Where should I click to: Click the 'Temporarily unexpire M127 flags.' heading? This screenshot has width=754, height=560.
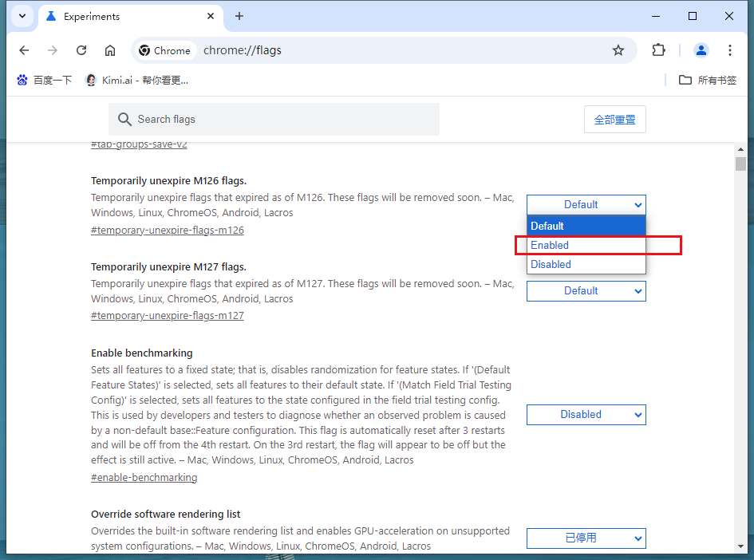(169, 266)
